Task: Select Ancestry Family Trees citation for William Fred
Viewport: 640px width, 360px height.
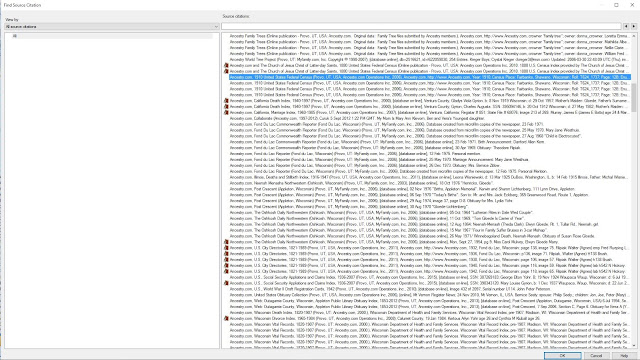Action: pos(429,53)
